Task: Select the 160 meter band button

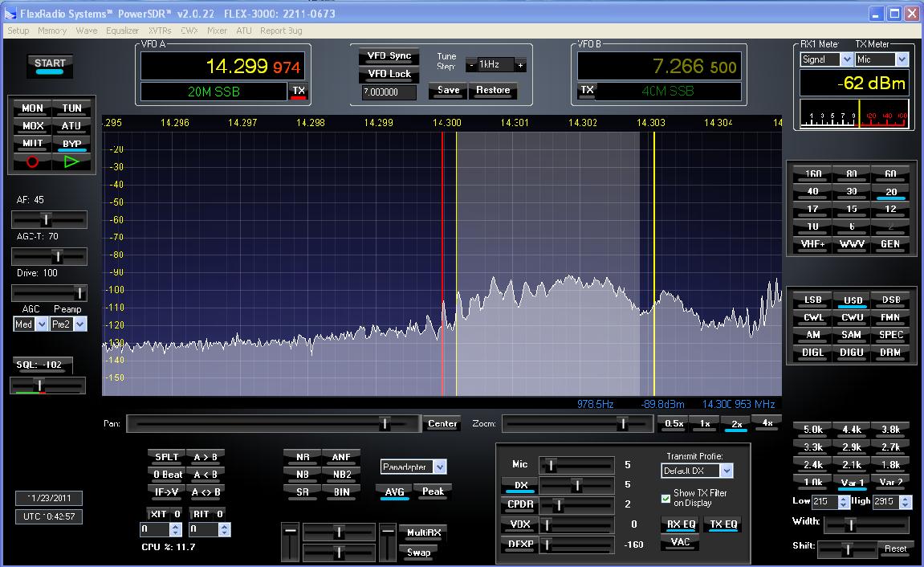Action: click(x=812, y=173)
